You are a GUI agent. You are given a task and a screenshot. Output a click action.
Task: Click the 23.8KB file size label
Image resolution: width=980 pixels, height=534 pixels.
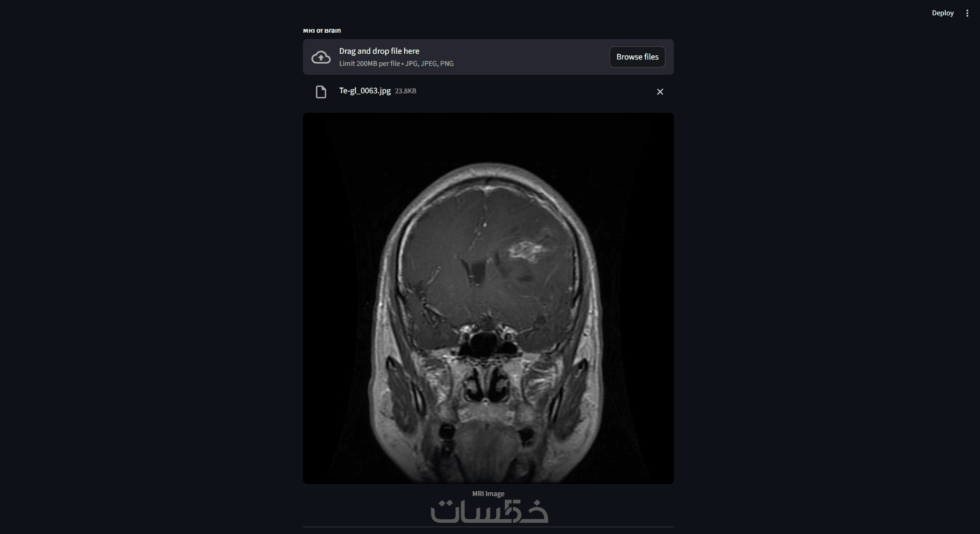(x=405, y=91)
